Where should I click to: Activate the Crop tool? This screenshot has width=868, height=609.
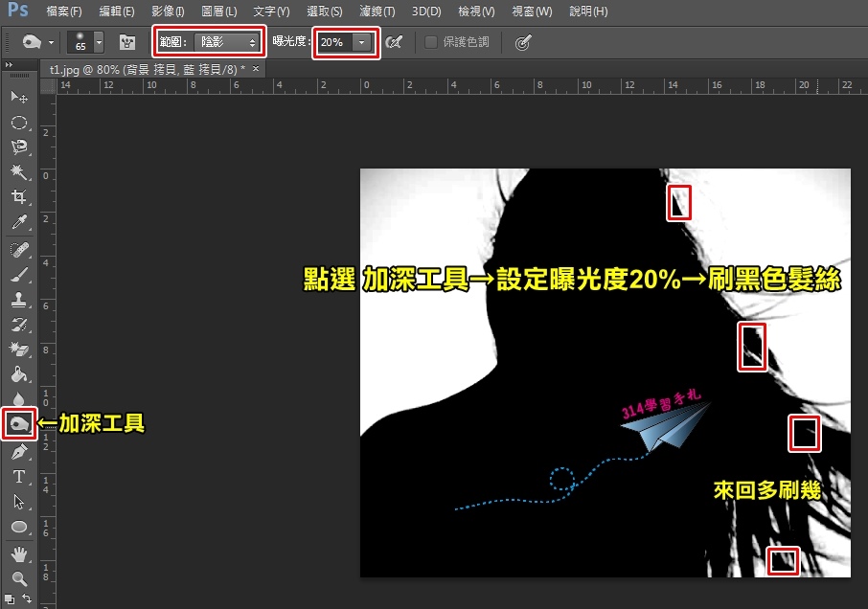(19, 196)
